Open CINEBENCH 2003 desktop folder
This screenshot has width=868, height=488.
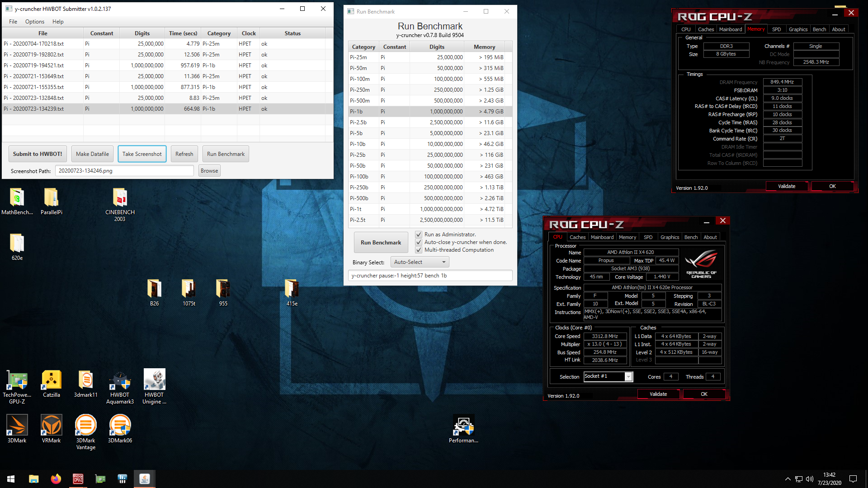click(x=120, y=205)
